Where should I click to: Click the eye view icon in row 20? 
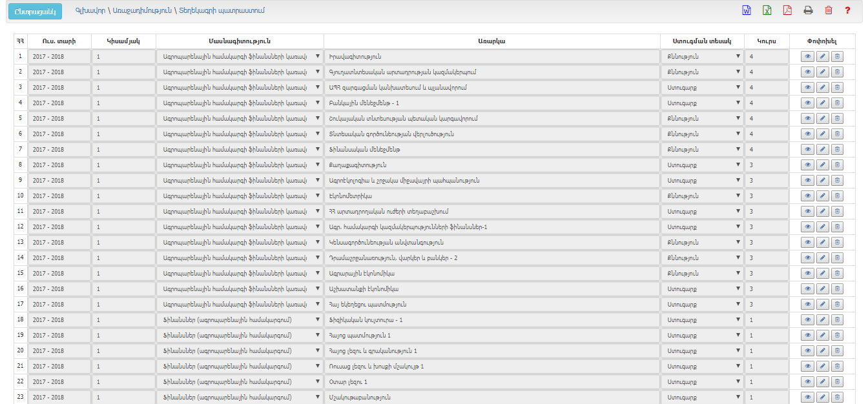pos(807,350)
